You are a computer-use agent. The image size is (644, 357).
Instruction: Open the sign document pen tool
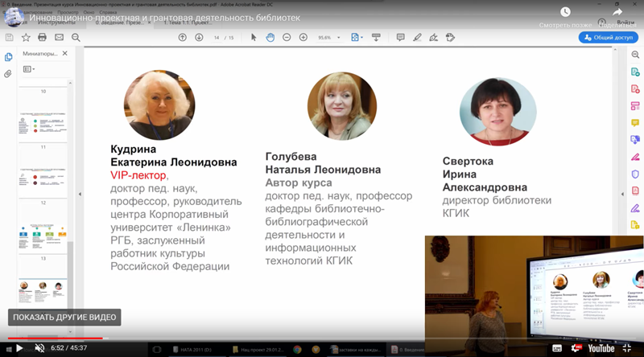coord(433,37)
